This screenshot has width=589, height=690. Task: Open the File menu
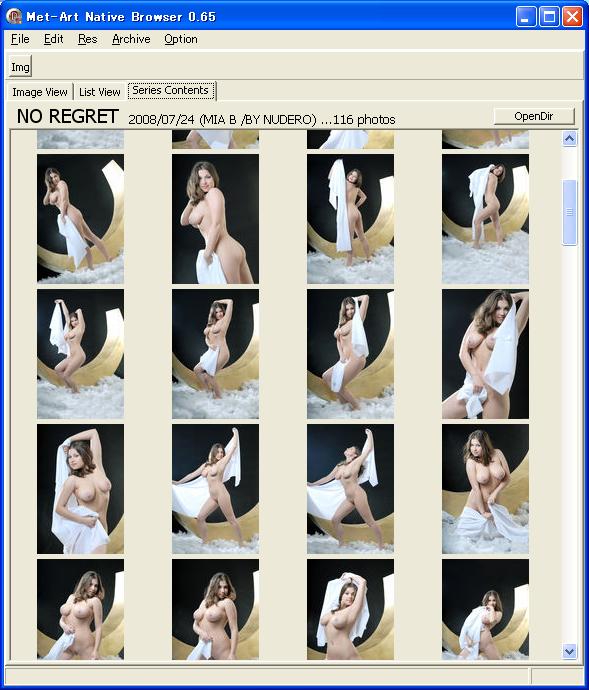(20, 39)
